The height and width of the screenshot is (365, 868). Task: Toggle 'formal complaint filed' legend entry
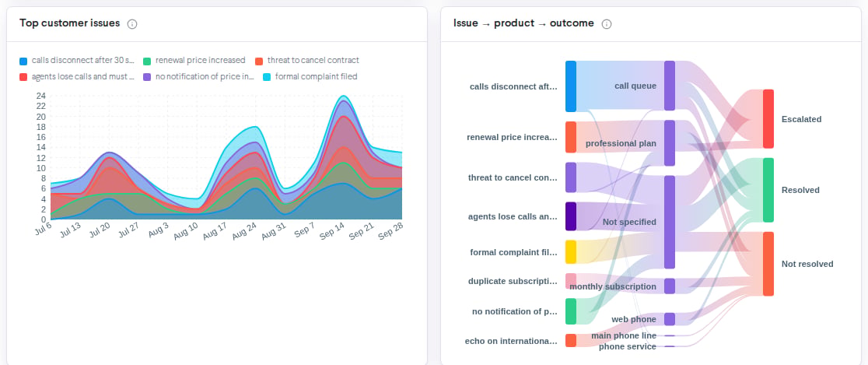click(310, 76)
